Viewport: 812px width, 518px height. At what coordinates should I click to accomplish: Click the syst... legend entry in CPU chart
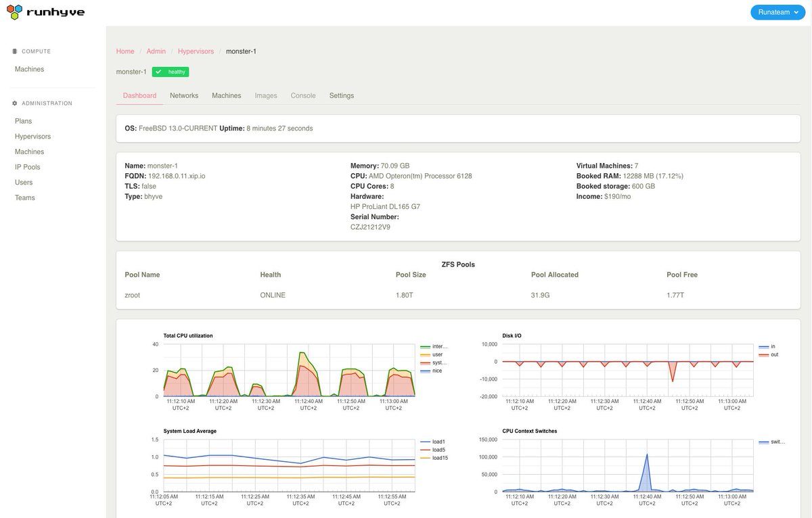click(434, 363)
